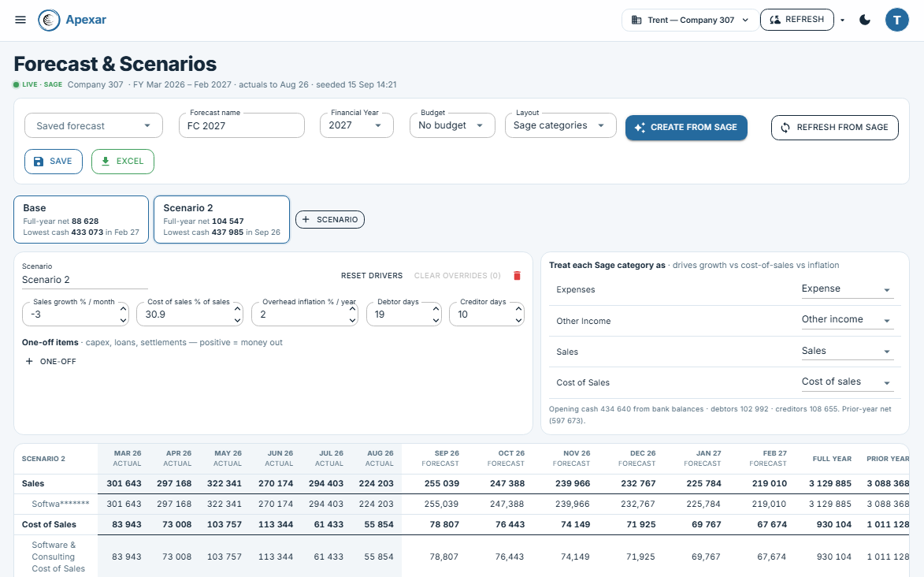This screenshot has width=924, height=577.
Task: Click the download icon on EXCEL button
Action: [x=106, y=161]
